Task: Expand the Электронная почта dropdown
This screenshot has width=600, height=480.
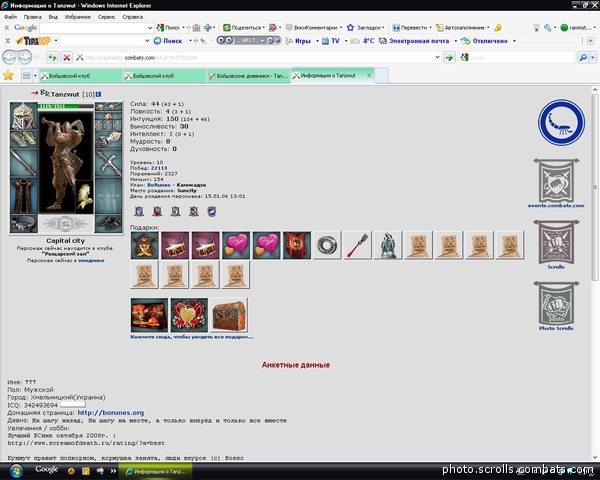Action: click(455, 41)
